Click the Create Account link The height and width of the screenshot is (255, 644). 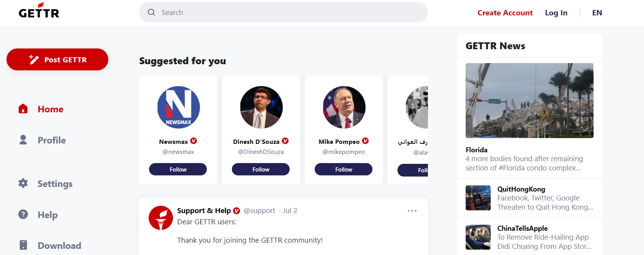[505, 13]
